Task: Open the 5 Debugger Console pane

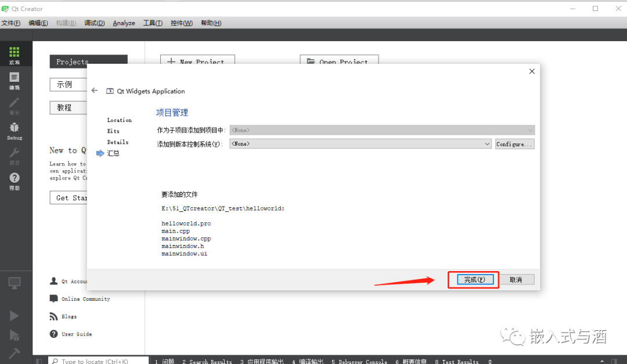Action: coord(359,362)
